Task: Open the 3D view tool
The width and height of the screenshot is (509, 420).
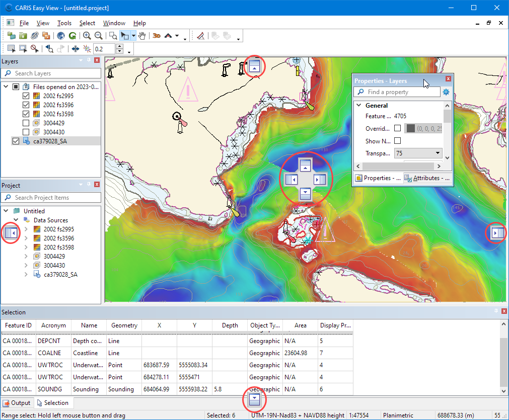Action: [x=157, y=36]
